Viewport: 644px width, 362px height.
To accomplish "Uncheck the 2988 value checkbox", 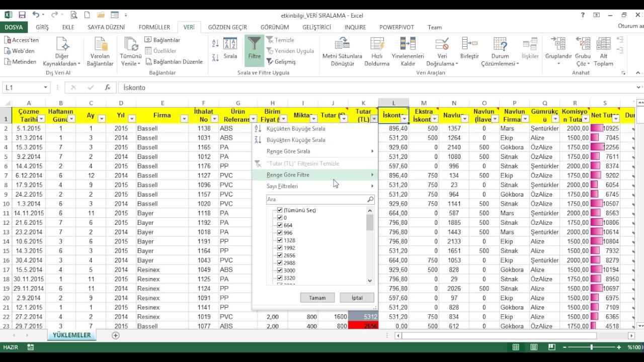I will click(280, 263).
